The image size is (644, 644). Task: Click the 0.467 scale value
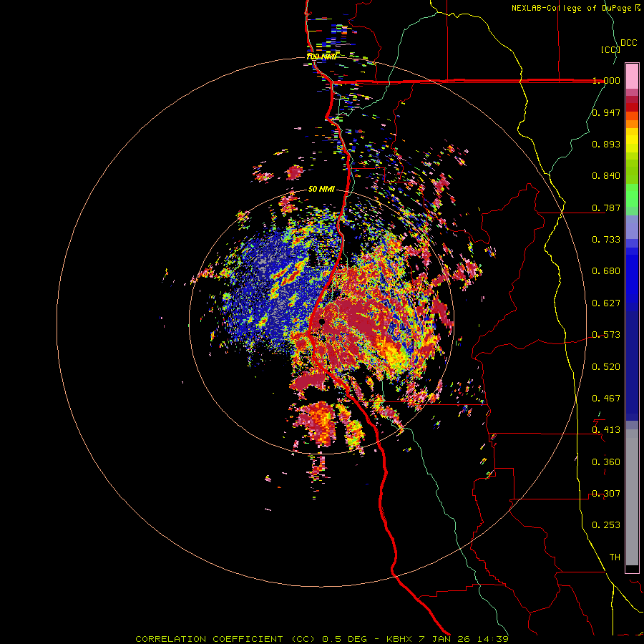(606, 399)
